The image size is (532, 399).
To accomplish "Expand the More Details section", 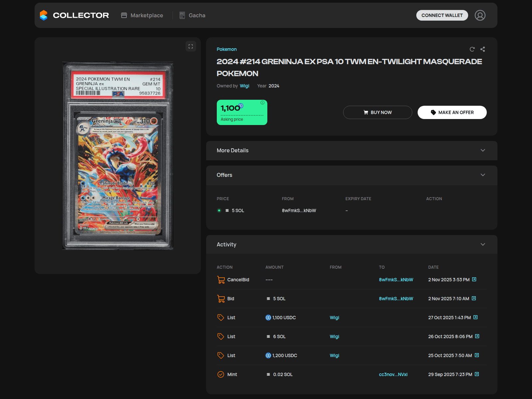I will (x=352, y=151).
